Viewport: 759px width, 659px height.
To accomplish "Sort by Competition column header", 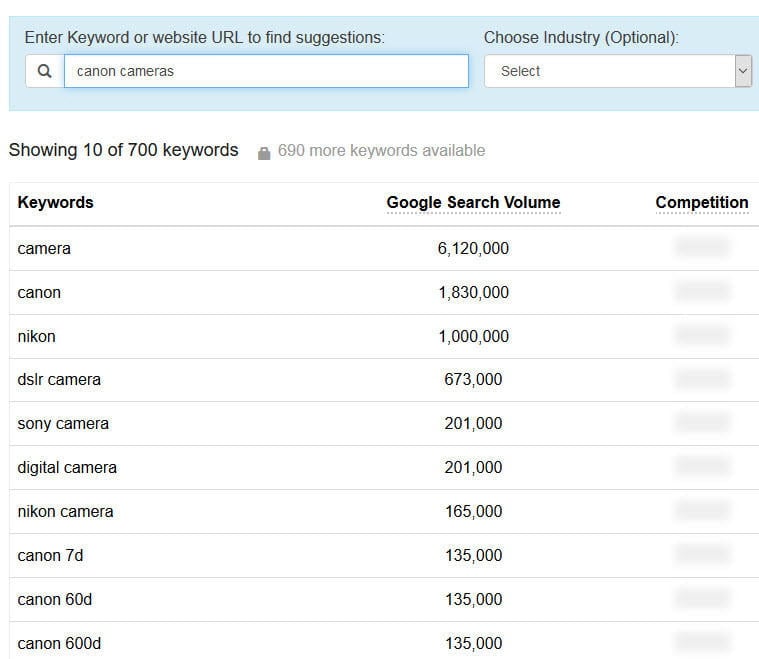I will (x=702, y=202).
